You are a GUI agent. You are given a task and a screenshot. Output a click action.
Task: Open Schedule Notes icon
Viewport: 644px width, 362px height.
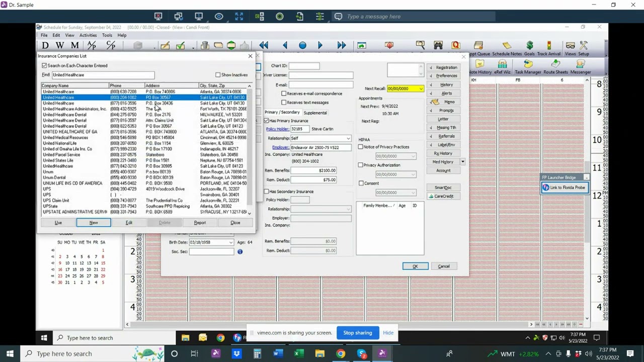coord(507,49)
